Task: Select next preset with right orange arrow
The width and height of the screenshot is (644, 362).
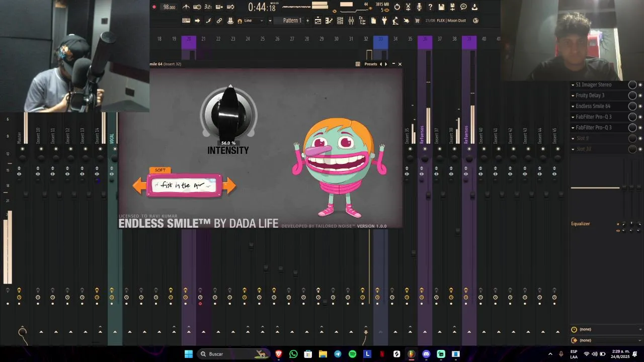Action: coord(229,186)
